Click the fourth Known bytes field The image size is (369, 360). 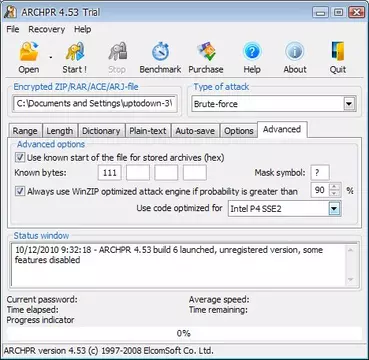195,173
